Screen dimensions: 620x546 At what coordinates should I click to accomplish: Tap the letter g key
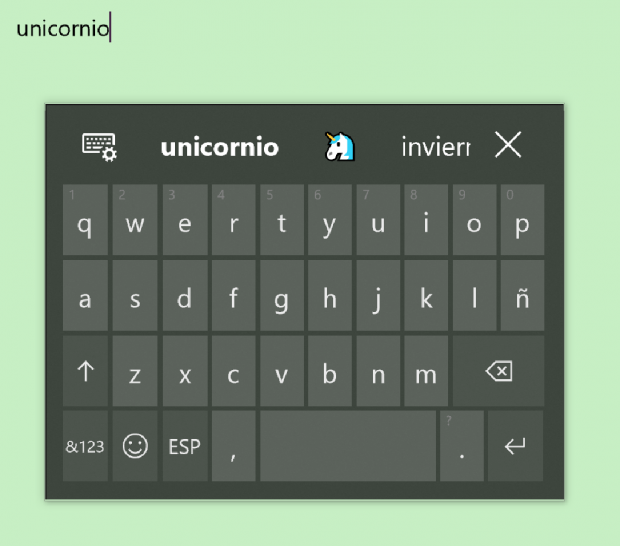[x=282, y=295]
